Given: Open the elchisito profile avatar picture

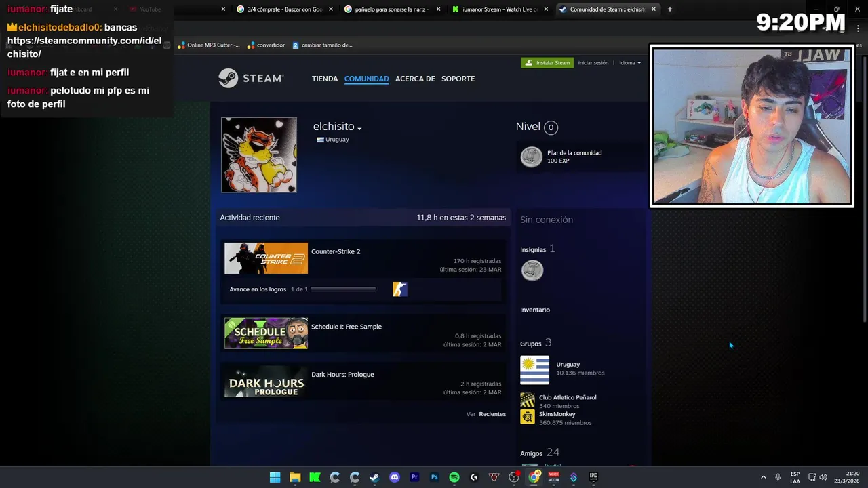Looking at the screenshot, I should [259, 155].
